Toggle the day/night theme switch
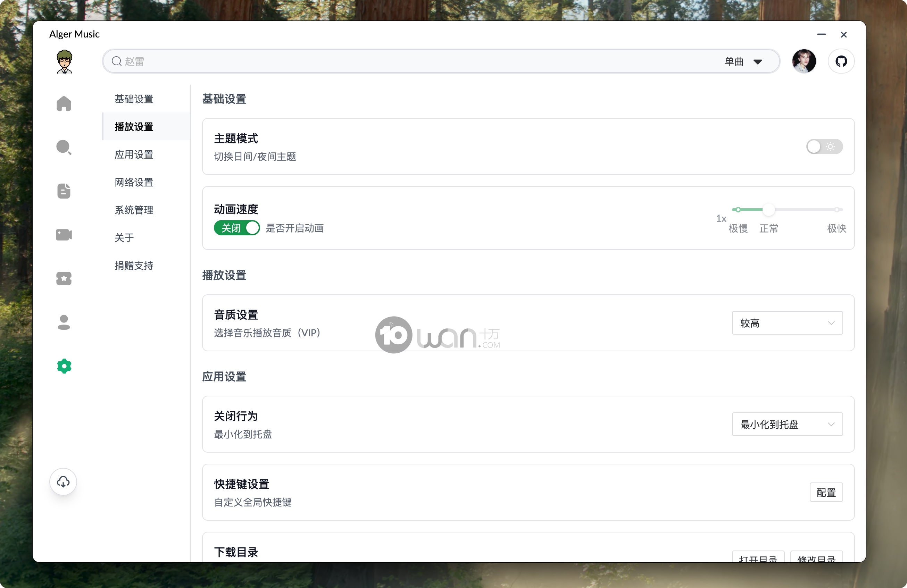 pos(824,146)
